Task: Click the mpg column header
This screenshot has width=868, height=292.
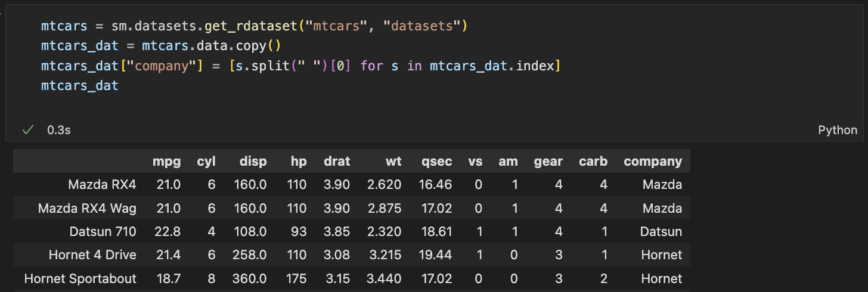Action: click(x=166, y=161)
